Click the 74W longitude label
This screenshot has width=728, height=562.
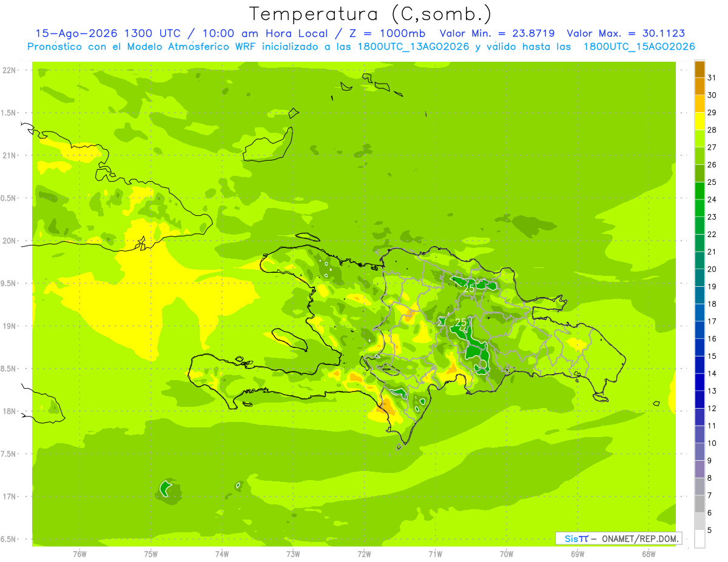coord(222,554)
